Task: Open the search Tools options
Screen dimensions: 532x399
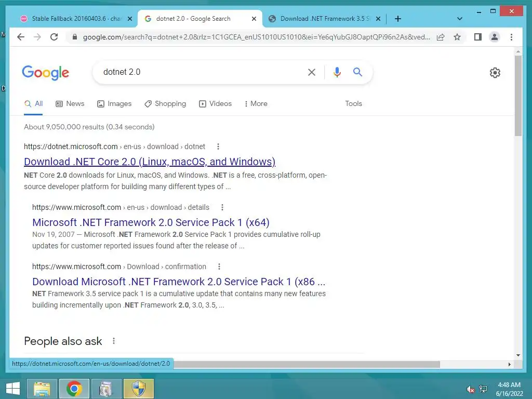Action: tap(353, 104)
